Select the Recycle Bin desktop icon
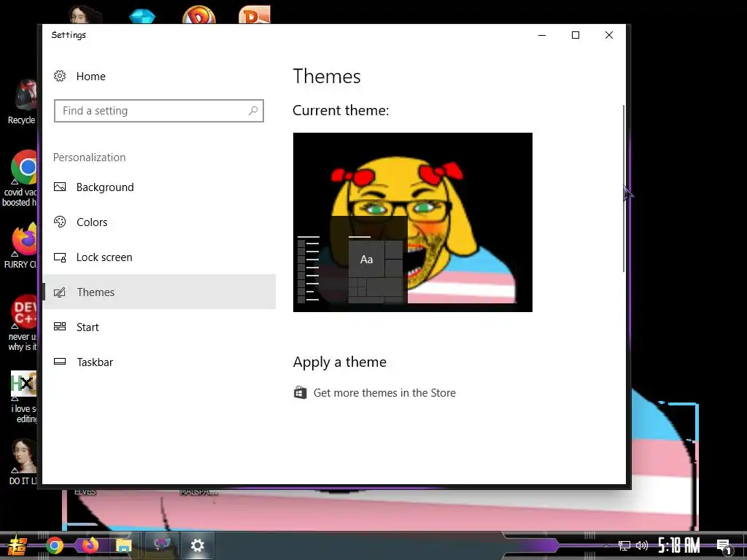Image resolution: width=747 pixels, height=560 pixels. [x=22, y=101]
